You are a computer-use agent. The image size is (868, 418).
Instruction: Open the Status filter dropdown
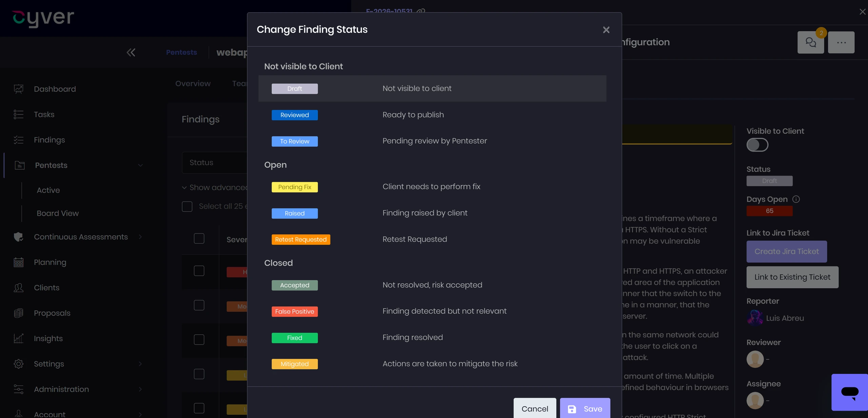(215, 163)
